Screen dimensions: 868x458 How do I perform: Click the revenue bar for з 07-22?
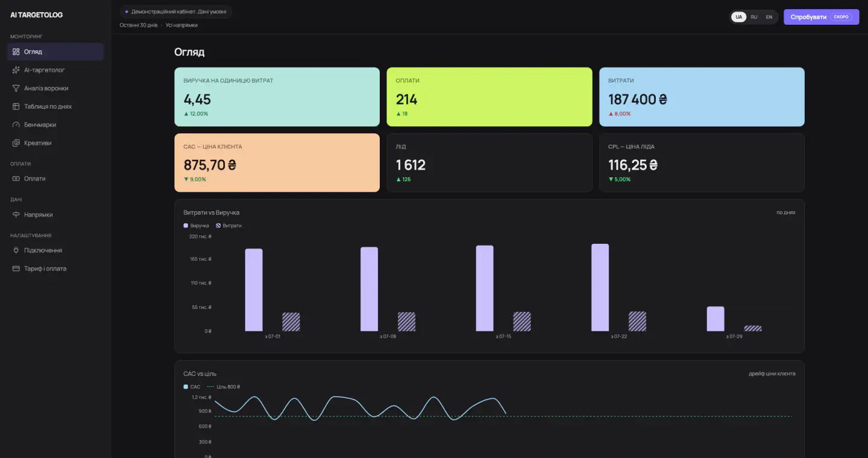[600, 287]
